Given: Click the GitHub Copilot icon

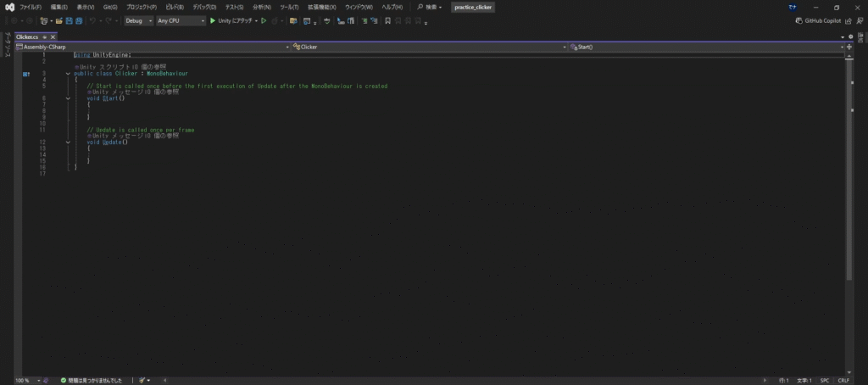Looking at the screenshot, I should tap(798, 20).
